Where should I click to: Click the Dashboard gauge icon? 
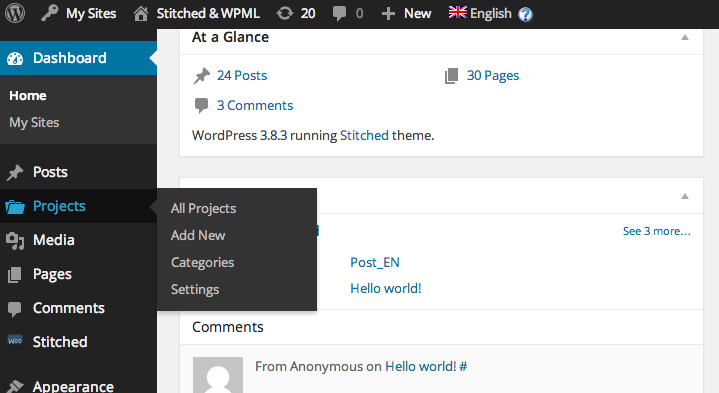point(15,58)
